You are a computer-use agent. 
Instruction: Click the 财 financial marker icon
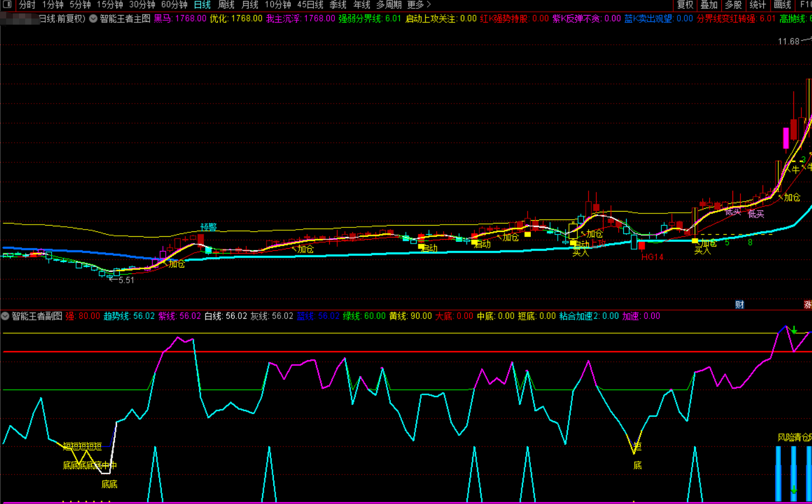[x=740, y=305]
